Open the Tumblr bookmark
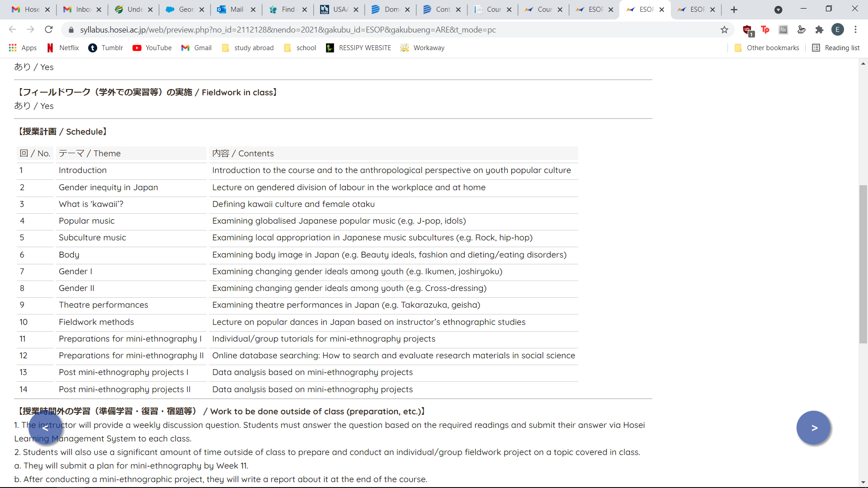The width and height of the screenshot is (868, 488). [x=105, y=48]
